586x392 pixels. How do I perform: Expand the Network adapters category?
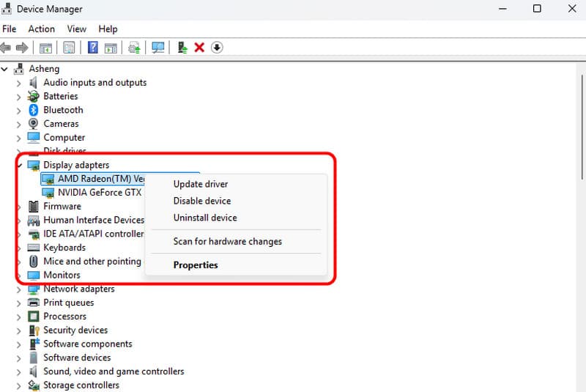pos(19,289)
